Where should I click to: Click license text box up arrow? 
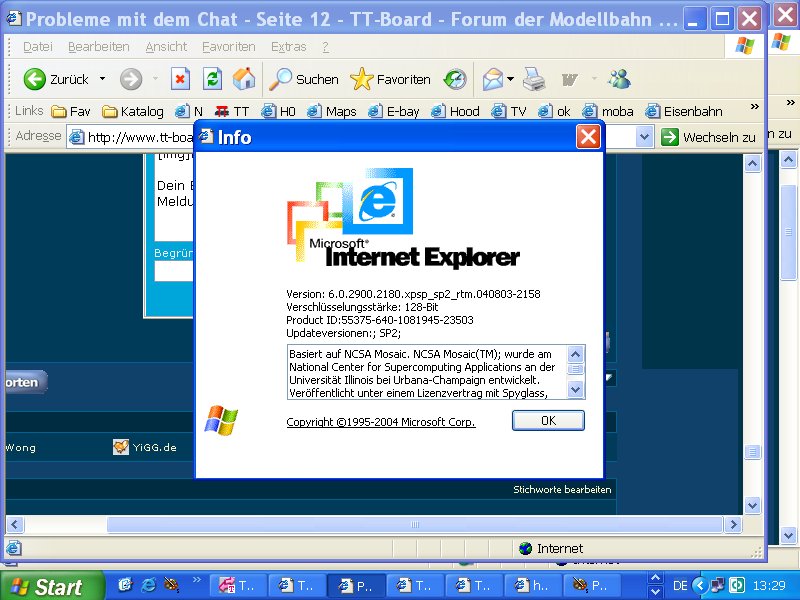point(576,354)
